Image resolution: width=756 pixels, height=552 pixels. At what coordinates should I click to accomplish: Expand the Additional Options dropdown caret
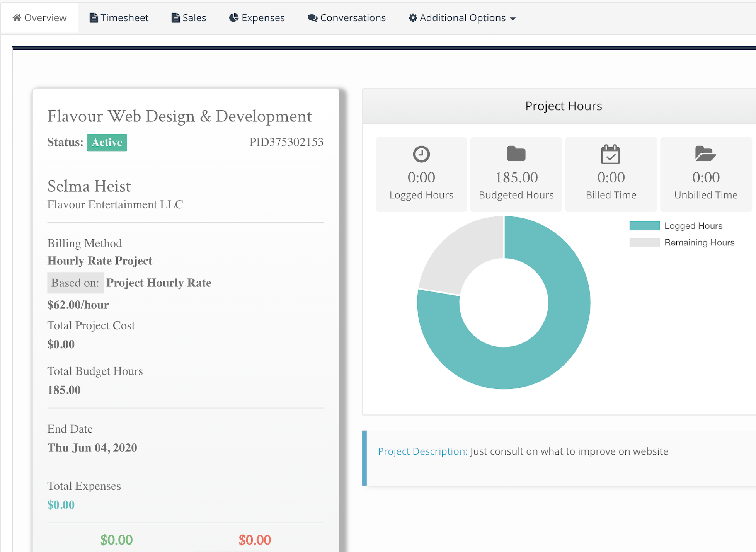[513, 19]
